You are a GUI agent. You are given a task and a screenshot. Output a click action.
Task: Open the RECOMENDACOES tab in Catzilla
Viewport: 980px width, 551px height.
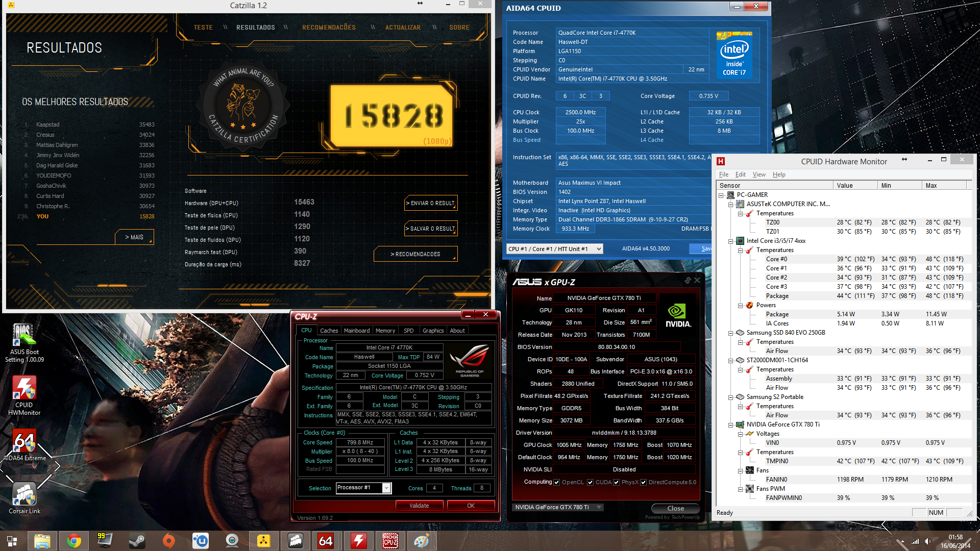tap(329, 28)
